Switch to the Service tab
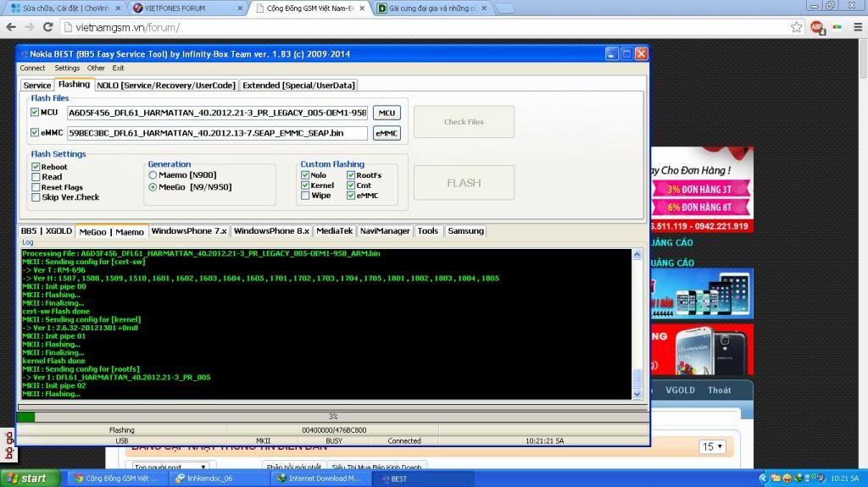 point(37,86)
